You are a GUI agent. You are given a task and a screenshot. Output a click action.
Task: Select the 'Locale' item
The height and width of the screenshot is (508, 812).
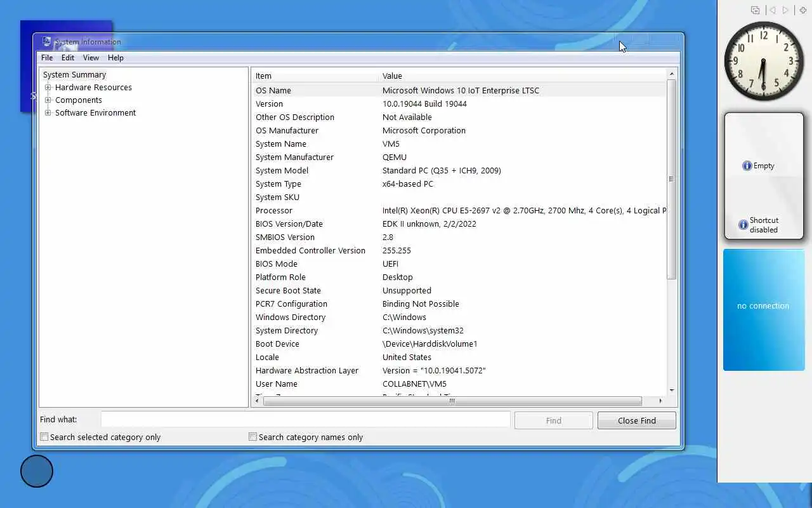pos(267,358)
